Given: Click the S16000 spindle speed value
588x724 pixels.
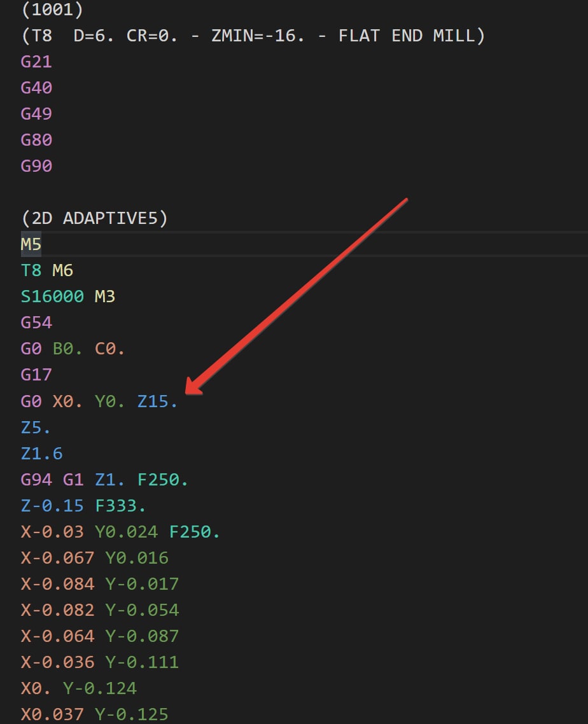Looking at the screenshot, I should (x=52, y=296).
